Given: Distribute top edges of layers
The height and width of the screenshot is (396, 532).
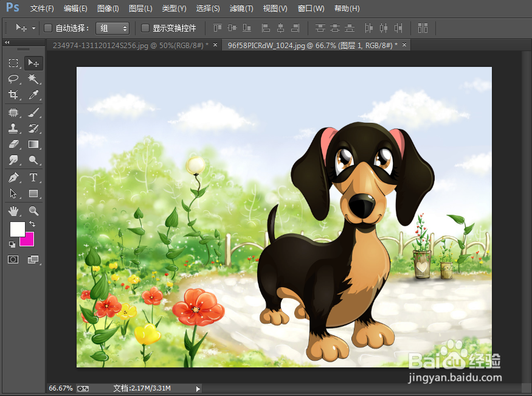Looking at the screenshot, I should click(320, 28).
